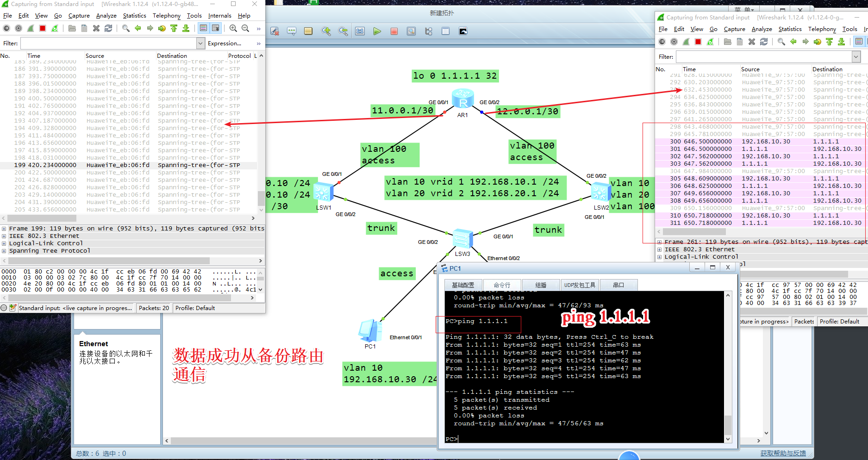Open Capture menu in right Wireshark window
The width and height of the screenshot is (868, 460).
[735, 29]
